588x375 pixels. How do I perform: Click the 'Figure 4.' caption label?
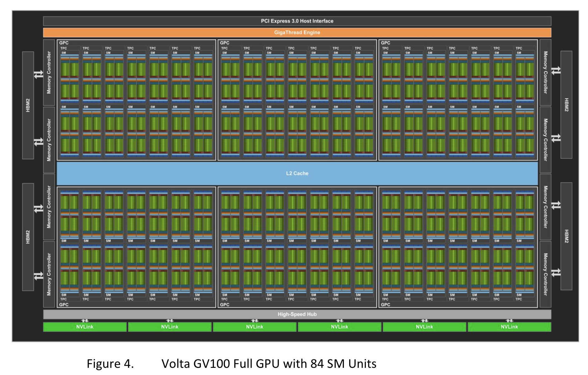coord(110,364)
